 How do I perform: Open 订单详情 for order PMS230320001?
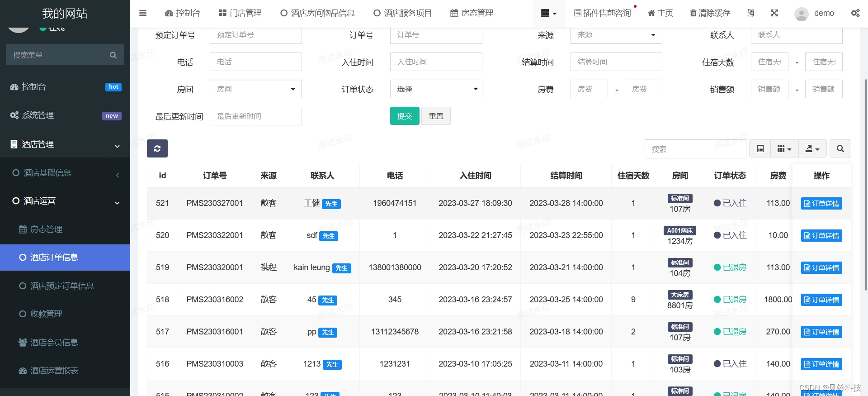[821, 268]
